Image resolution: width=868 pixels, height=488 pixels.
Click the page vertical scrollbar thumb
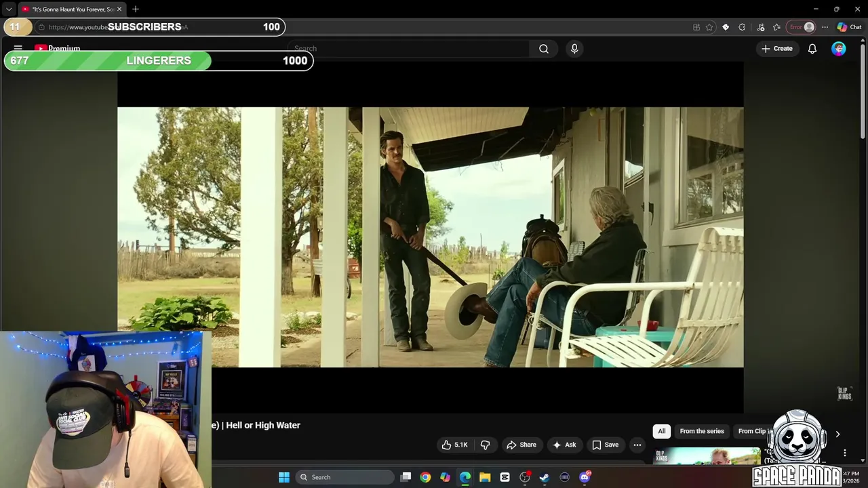click(x=863, y=91)
